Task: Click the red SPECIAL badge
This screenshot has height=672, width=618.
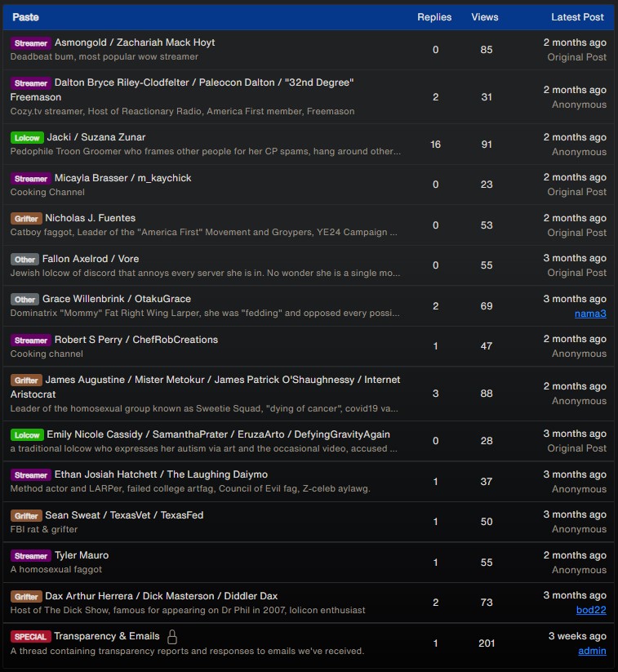Action: pyautogui.click(x=30, y=636)
